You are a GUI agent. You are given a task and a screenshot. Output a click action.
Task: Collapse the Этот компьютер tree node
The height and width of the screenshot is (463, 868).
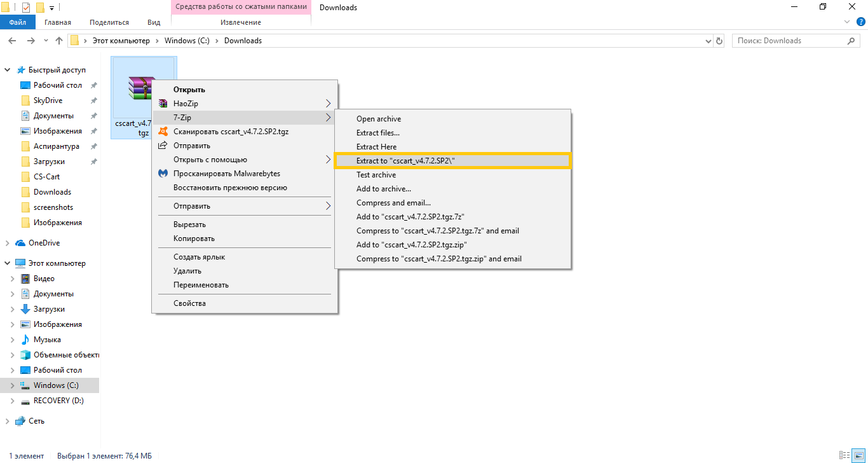click(x=7, y=263)
